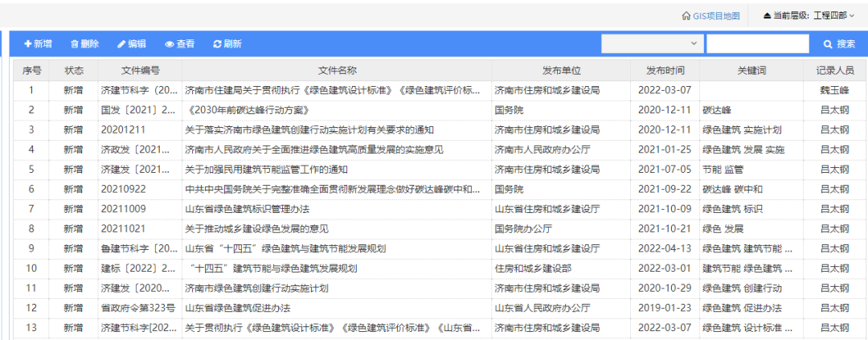This screenshot has height=340, width=868.
Task: Open the search field type dropdown
Action: (652, 43)
